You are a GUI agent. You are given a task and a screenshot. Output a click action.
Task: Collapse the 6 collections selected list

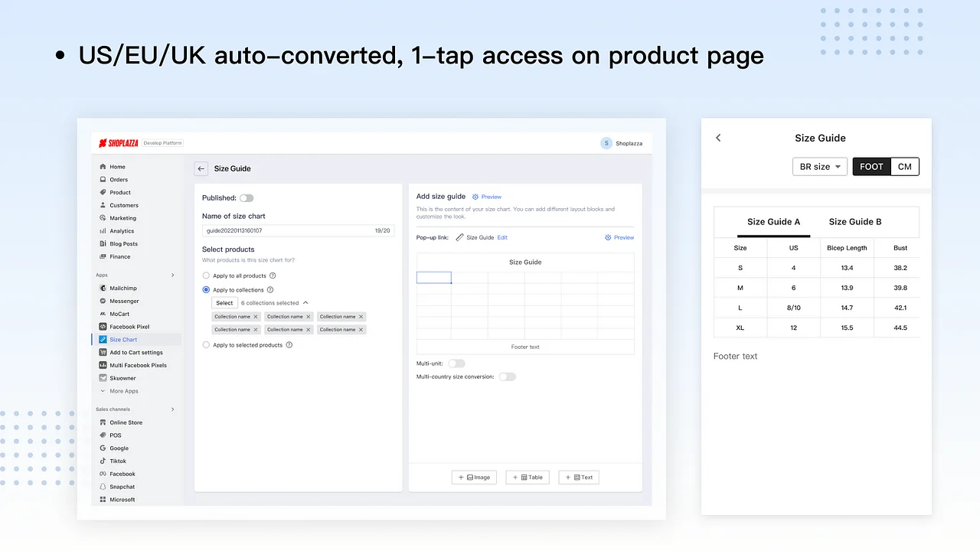pyautogui.click(x=306, y=303)
